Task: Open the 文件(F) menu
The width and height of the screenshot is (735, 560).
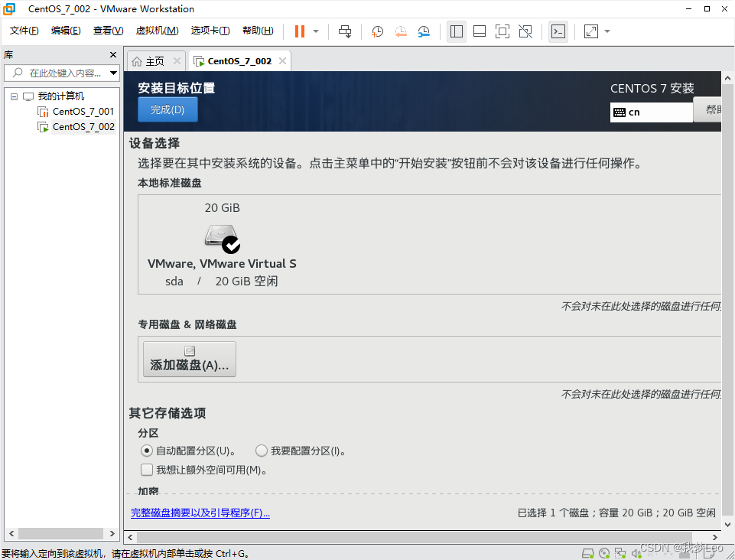Action: pos(24,31)
